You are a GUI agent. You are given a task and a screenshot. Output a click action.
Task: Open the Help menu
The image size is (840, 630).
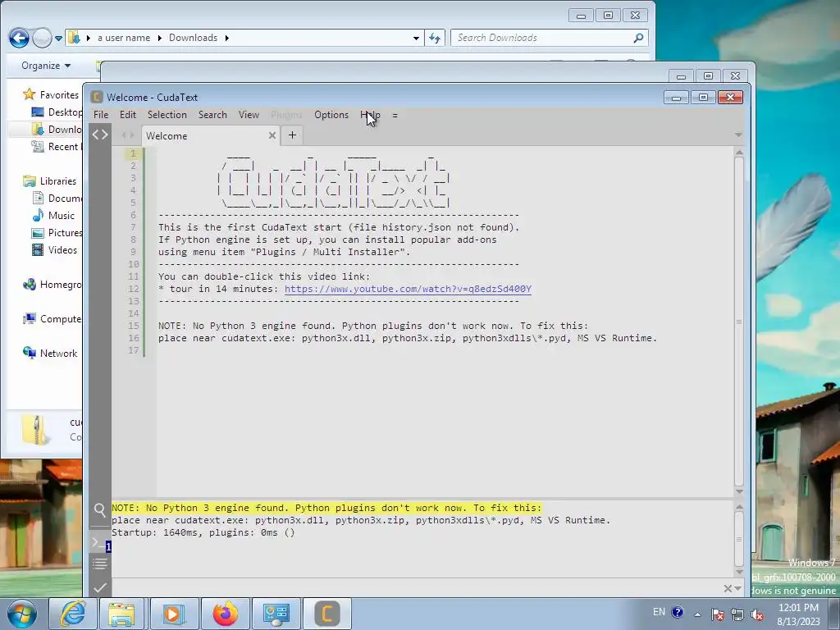click(x=370, y=115)
